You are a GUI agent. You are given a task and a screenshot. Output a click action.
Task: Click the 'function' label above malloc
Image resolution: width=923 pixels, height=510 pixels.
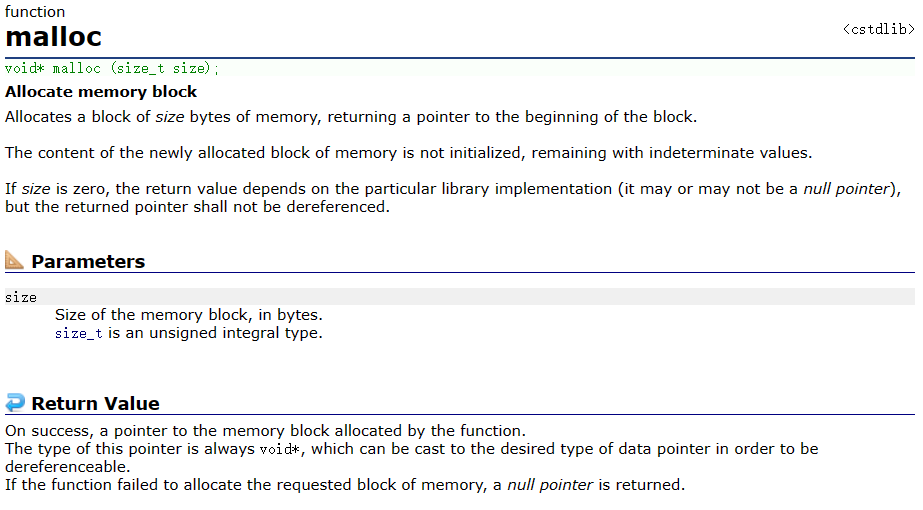[35, 12]
